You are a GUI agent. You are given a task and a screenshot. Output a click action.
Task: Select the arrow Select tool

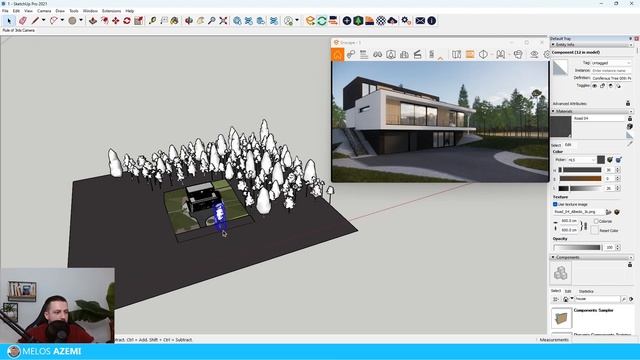(x=9, y=20)
